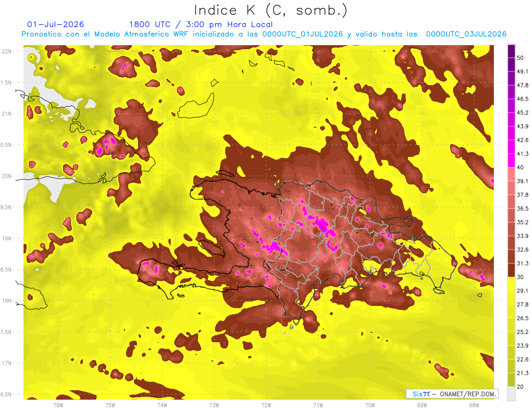Click the '20N' latitude label

click(8, 176)
